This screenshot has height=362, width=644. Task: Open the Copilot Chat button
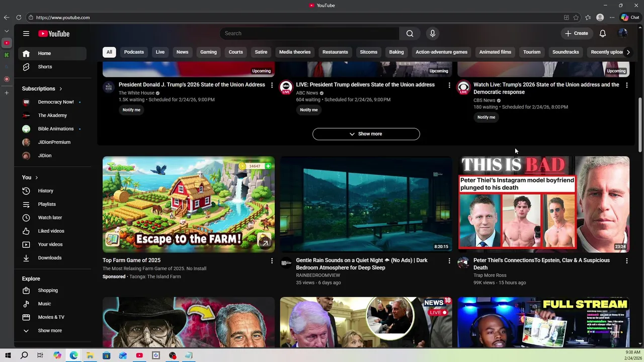tap(630, 18)
